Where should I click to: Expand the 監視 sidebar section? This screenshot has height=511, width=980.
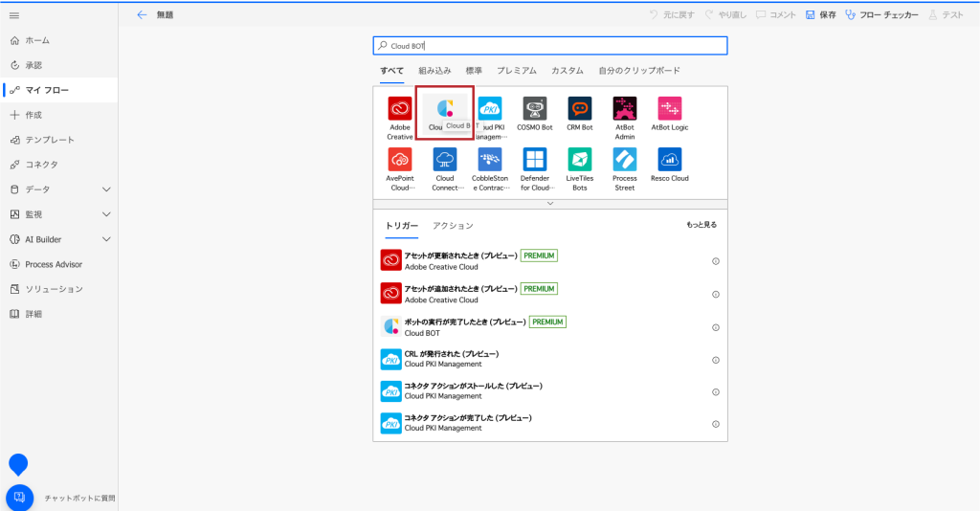106,214
